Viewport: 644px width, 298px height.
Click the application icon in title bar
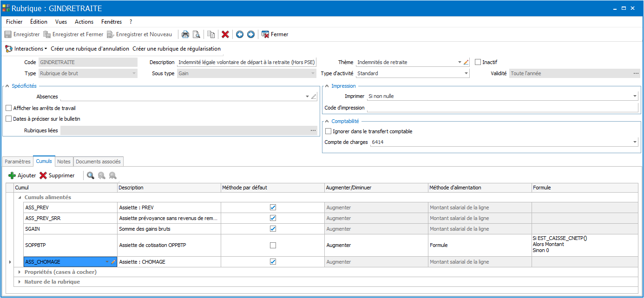pyautogui.click(x=6, y=8)
